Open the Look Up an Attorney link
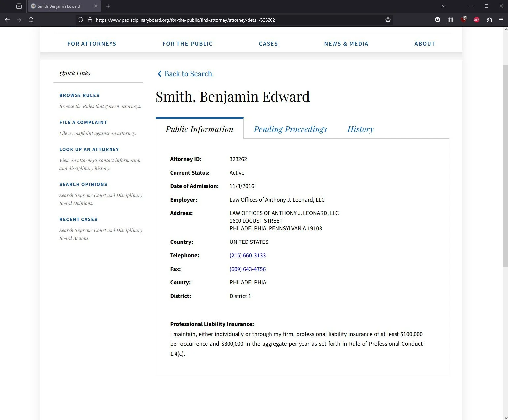This screenshot has width=508, height=420. [x=89, y=149]
